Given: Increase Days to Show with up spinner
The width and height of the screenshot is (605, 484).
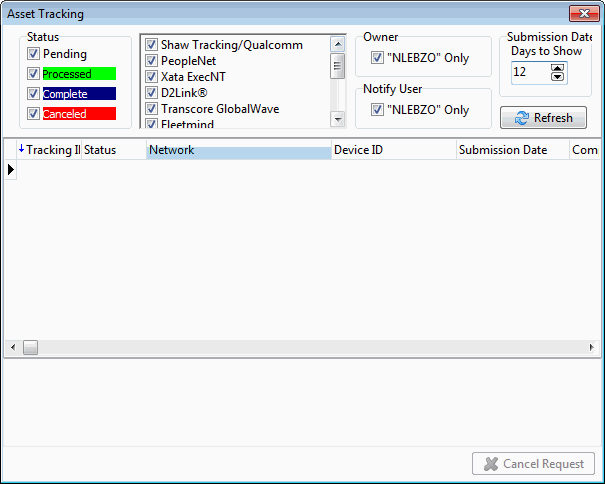Looking at the screenshot, I should coord(557,68).
